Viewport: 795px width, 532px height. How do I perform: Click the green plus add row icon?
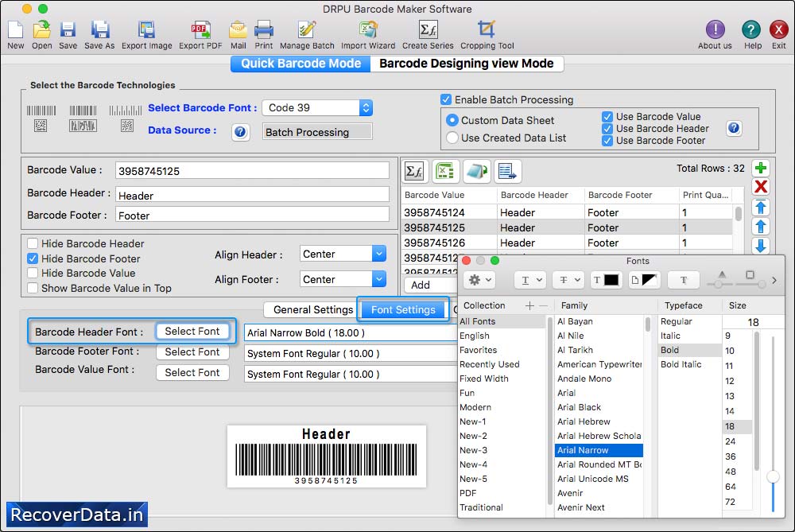click(761, 168)
